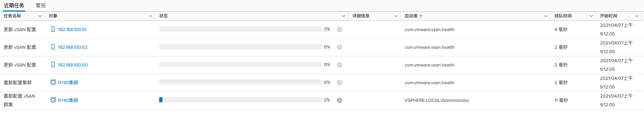Click the 2% progress bar
644x120 pixels.
coord(240,100)
